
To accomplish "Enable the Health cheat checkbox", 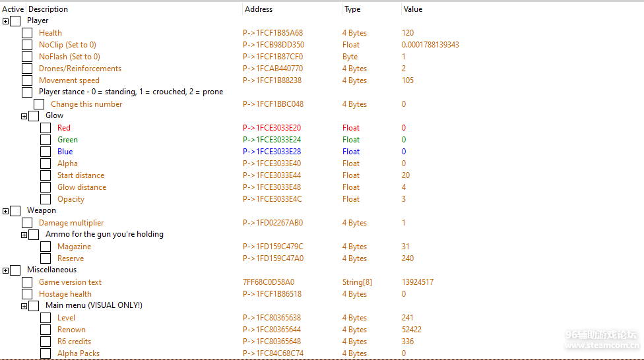I will point(27,33).
